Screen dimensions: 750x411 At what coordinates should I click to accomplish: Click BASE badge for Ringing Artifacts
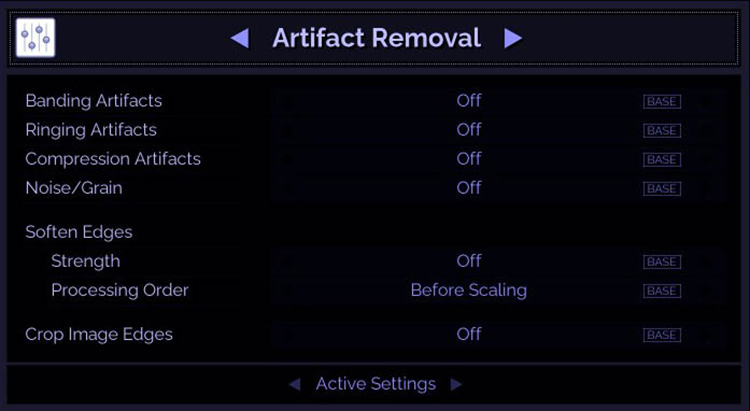[x=661, y=131]
